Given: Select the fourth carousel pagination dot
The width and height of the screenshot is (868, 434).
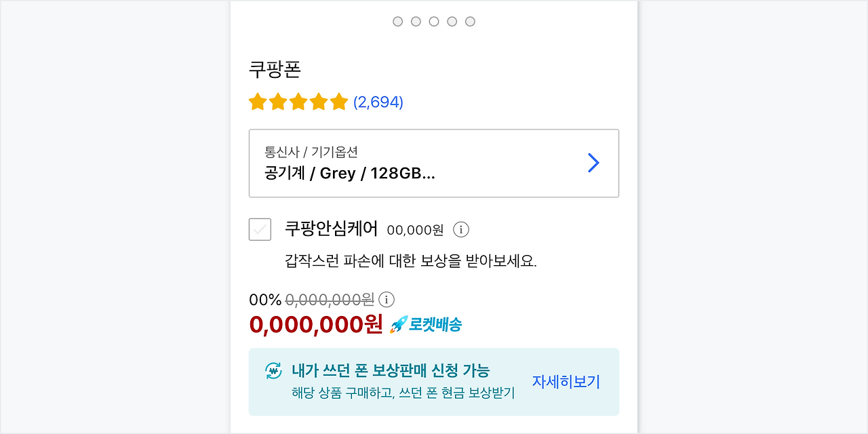Looking at the screenshot, I should [x=452, y=22].
